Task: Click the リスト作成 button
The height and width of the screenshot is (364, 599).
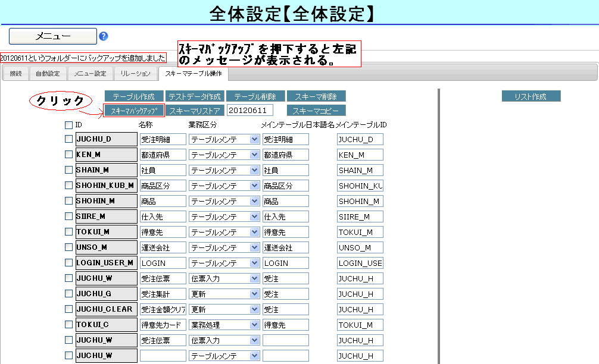Action: [531, 96]
